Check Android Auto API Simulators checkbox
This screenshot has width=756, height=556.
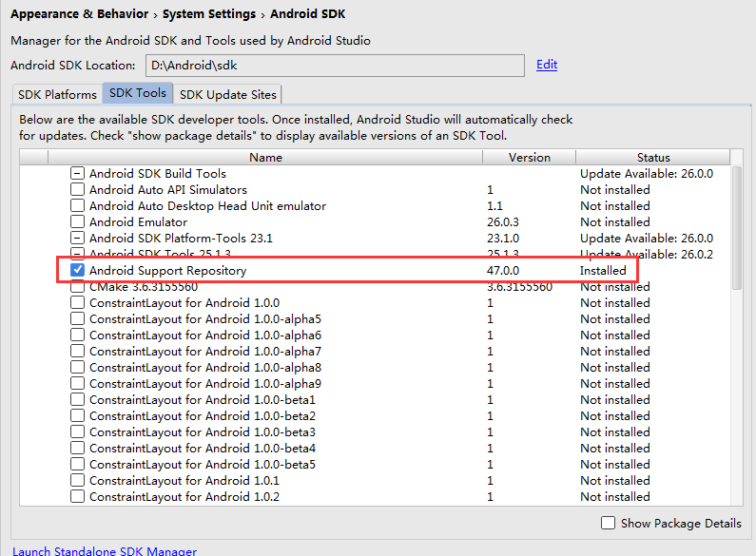pos(77,190)
